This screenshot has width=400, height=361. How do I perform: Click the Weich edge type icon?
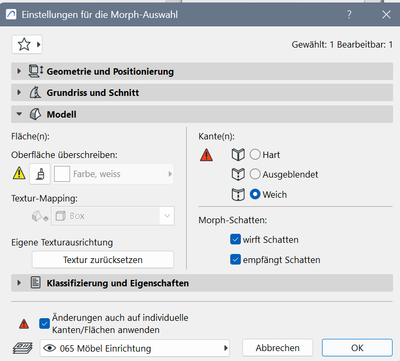(x=238, y=194)
